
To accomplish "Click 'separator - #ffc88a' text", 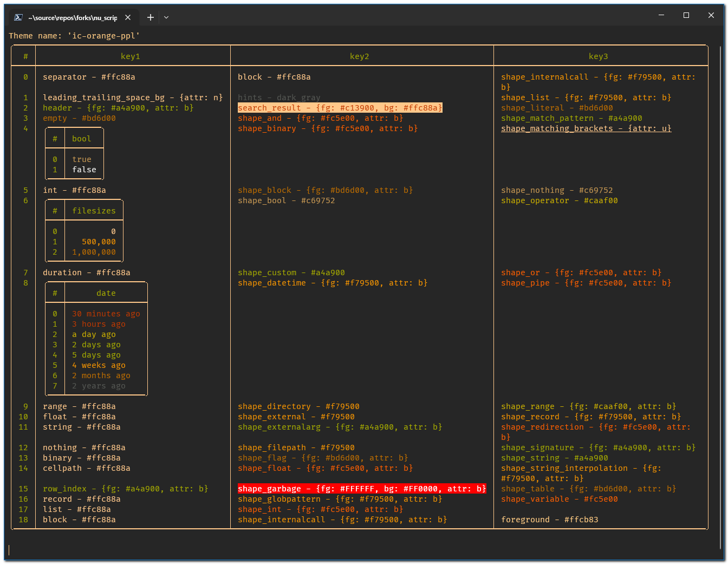I will [x=89, y=77].
